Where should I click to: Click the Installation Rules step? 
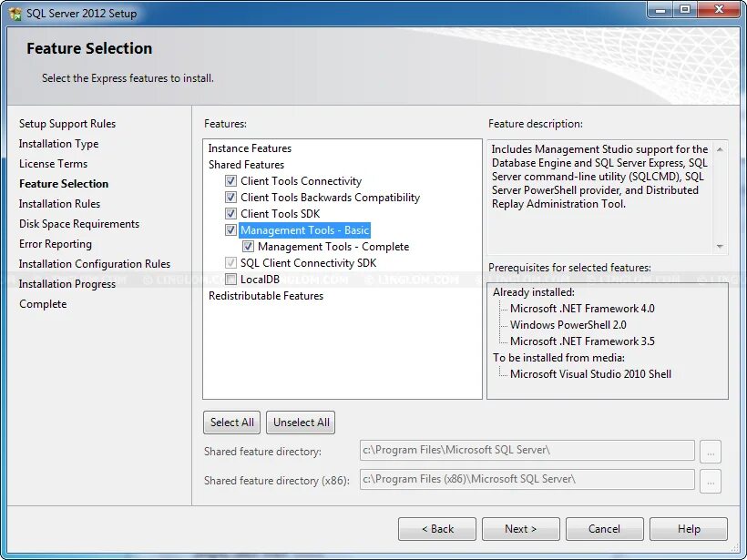[x=59, y=204]
